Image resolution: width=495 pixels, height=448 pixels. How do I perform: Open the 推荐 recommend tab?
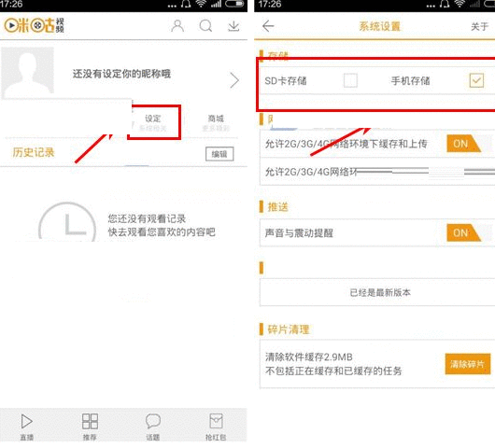coord(90,427)
